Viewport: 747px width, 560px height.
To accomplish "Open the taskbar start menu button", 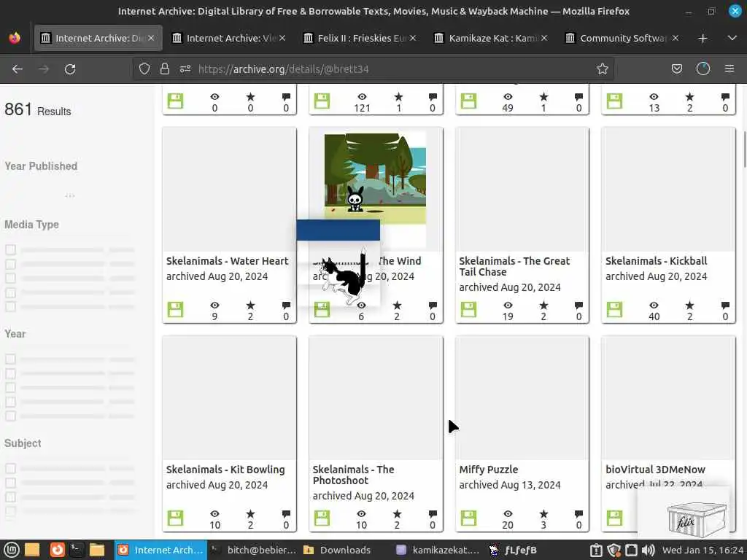I will (x=12, y=550).
